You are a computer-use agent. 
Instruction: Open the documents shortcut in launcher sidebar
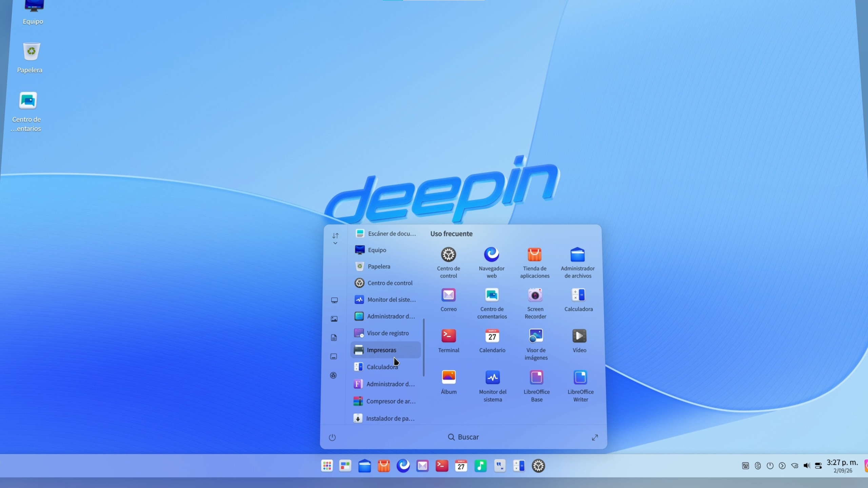[334, 338]
